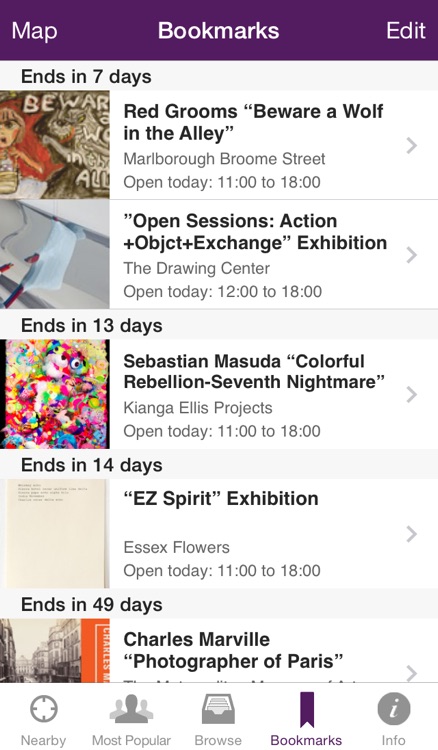Open "EZ Spirit" Exhibition listing title
Viewport: 438px width, 750px height.
221,498
